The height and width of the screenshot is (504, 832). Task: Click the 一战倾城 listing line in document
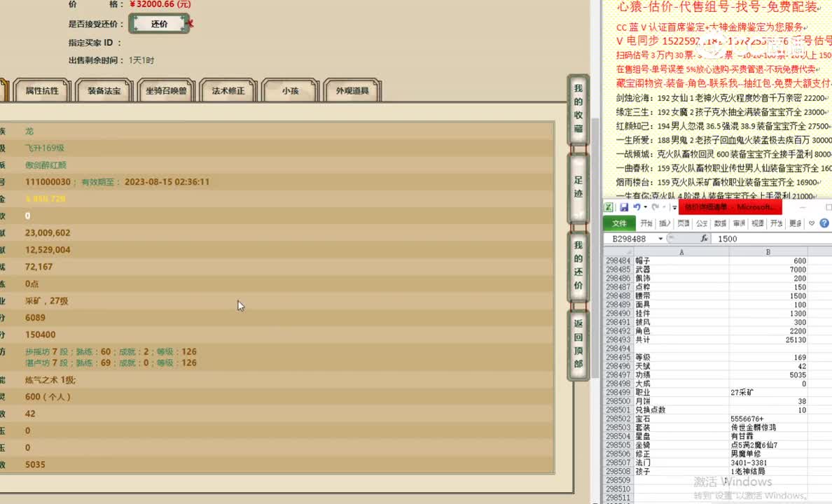723,154
